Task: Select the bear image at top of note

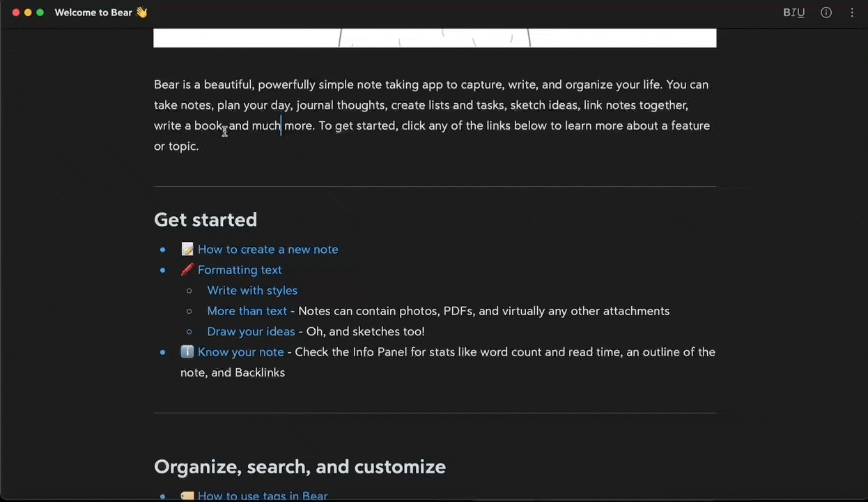Action: click(x=434, y=38)
